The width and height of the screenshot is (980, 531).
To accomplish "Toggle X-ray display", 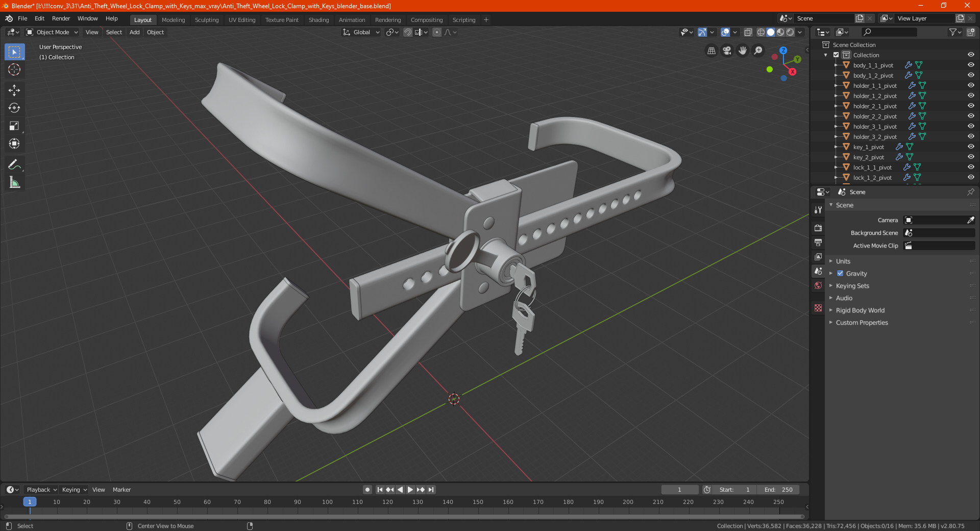I will (x=748, y=32).
